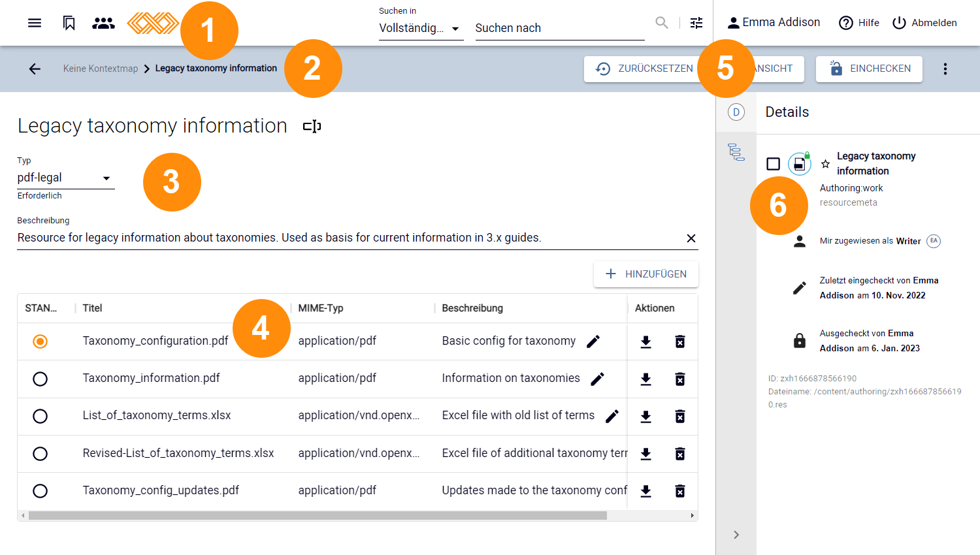This screenshot has width=980, height=555.
Task: Open advanced search filter settings icon
Action: tap(696, 23)
